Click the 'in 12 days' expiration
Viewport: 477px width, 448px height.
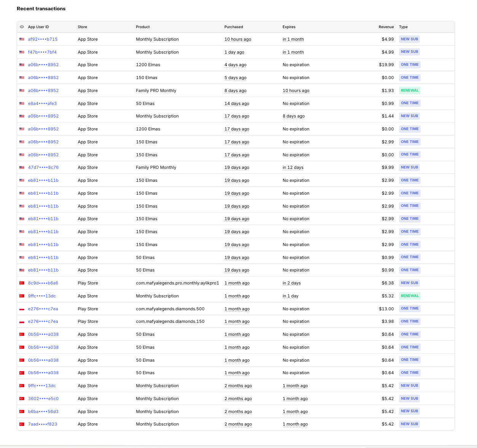click(293, 167)
